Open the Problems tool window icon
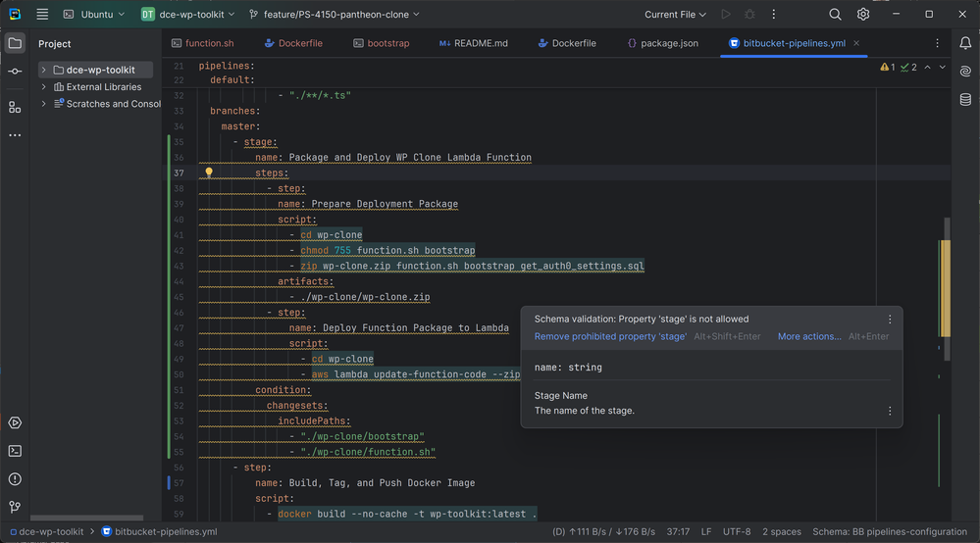This screenshot has width=980, height=543. [15, 479]
